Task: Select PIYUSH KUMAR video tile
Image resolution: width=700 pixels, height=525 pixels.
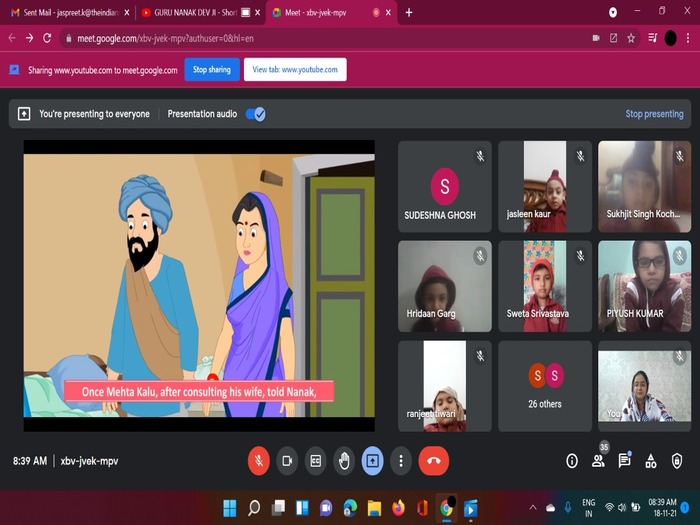Action: tap(645, 286)
